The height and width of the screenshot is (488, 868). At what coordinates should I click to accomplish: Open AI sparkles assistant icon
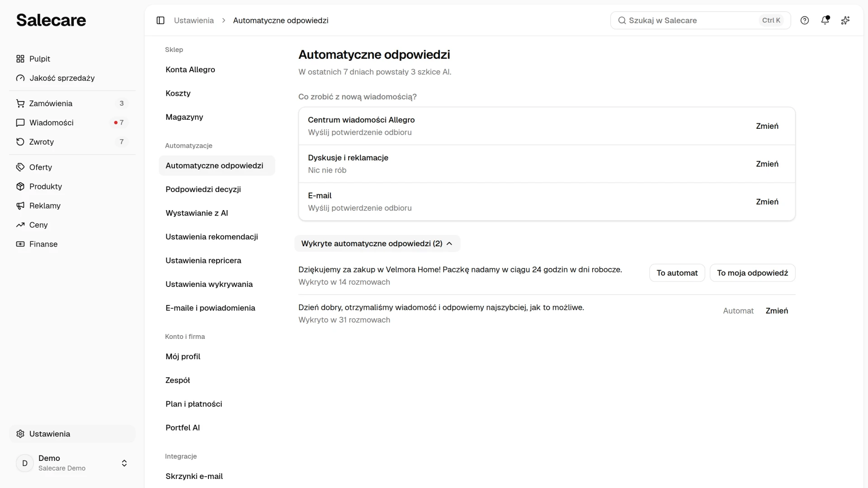(845, 20)
